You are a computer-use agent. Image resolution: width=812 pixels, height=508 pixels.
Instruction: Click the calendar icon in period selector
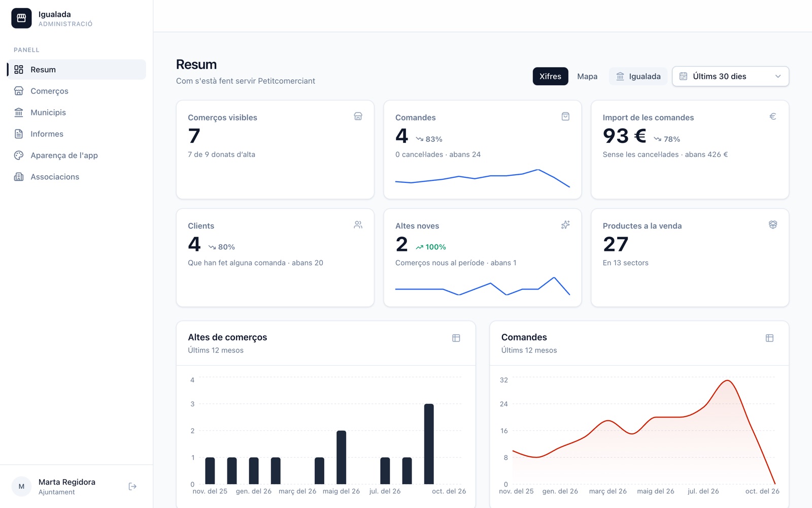684,76
